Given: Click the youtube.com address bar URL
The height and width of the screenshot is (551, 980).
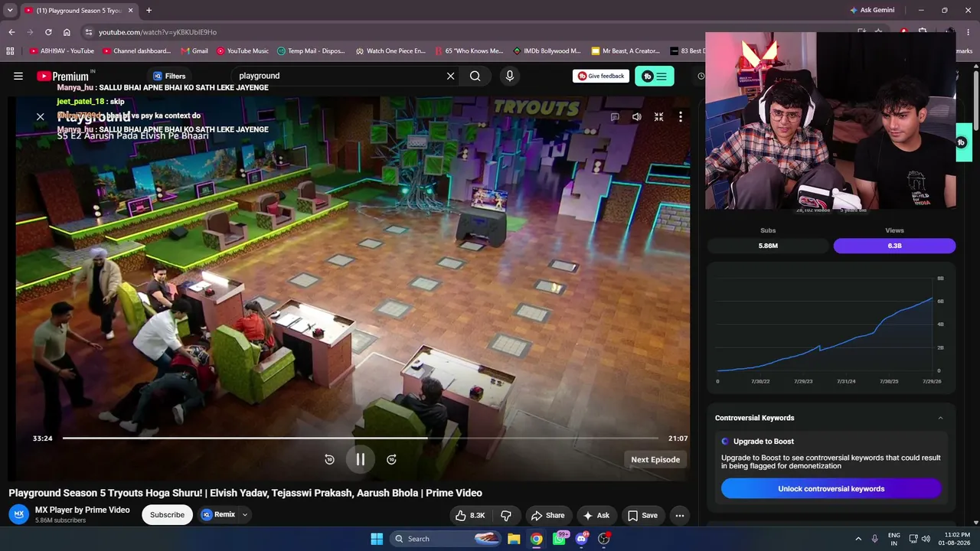Looking at the screenshot, I should coord(158,32).
